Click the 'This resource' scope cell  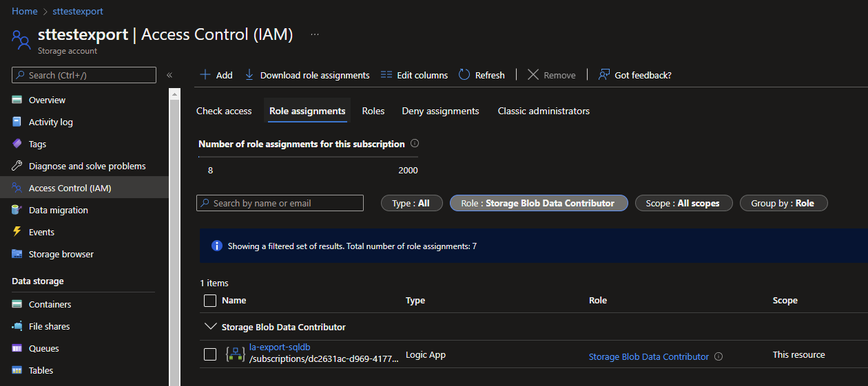798,354
